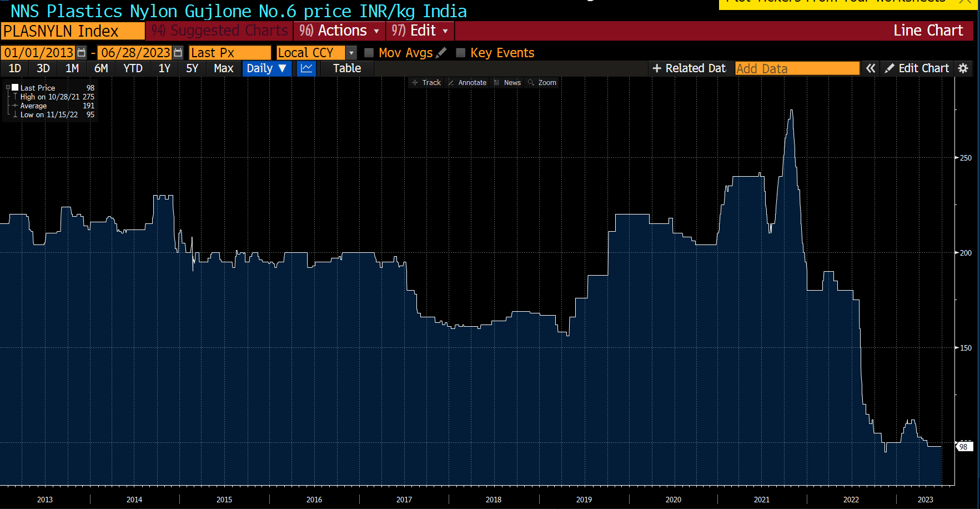Collapse the Last Price legend panel

pyautogui.click(x=8, y=87)
